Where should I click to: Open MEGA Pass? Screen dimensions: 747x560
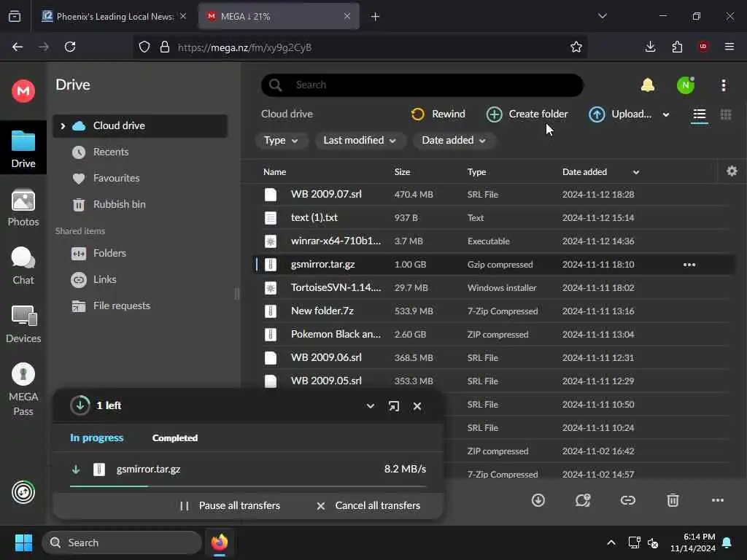pyautogui.click(x=23, y=389)
